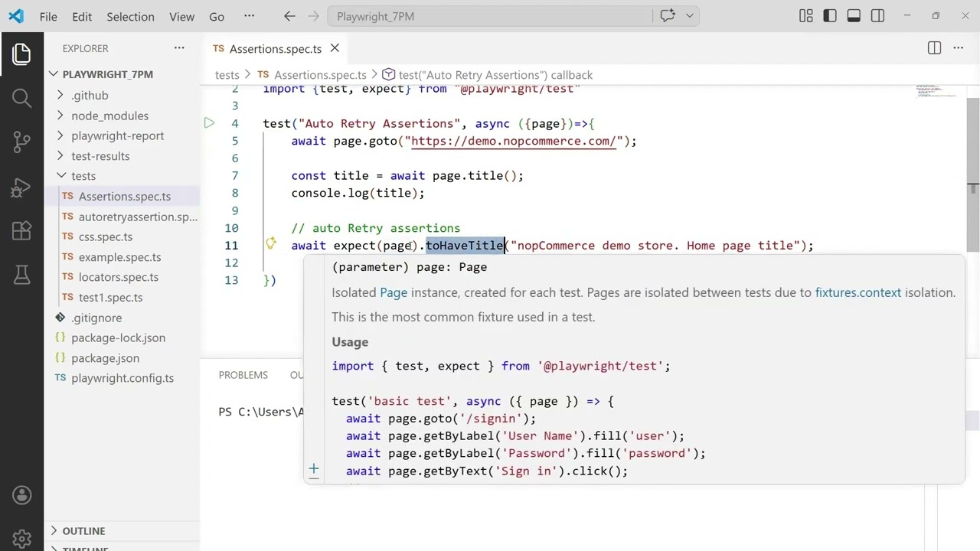
Task: Open Explorer Views and More Actions ellipsis
Action: tap(179, 48)
